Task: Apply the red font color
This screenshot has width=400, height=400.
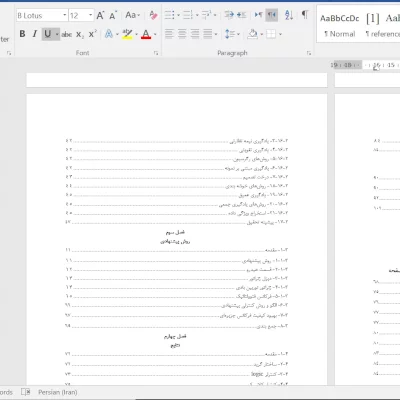Action: pos(146,34)
